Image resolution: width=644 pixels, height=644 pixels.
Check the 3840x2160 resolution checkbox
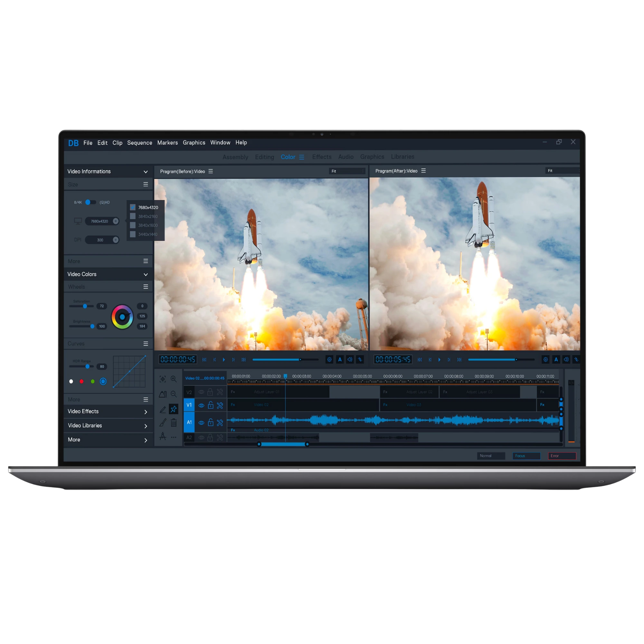pos(133,216)
